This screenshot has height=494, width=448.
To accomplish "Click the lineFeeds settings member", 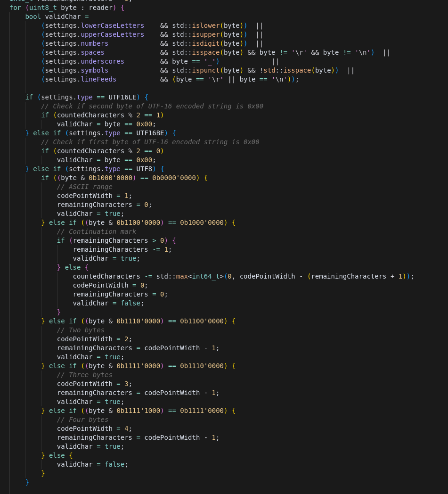I will tap(98, 79).
